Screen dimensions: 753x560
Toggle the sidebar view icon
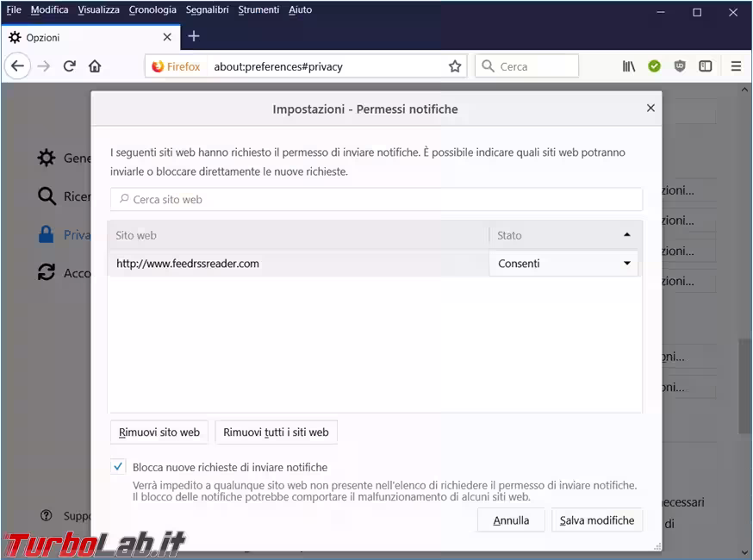(705, 66)
